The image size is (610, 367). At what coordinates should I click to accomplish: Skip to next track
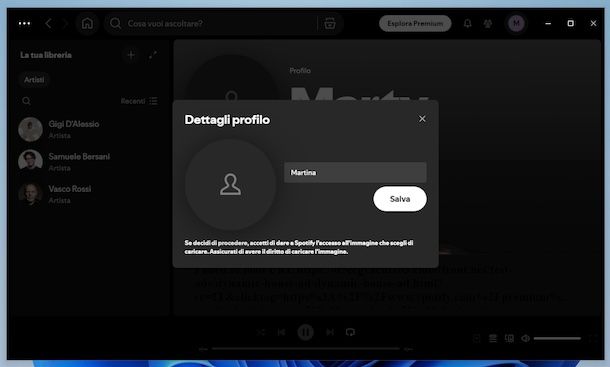pyautogui.click(x=330, y=332)
